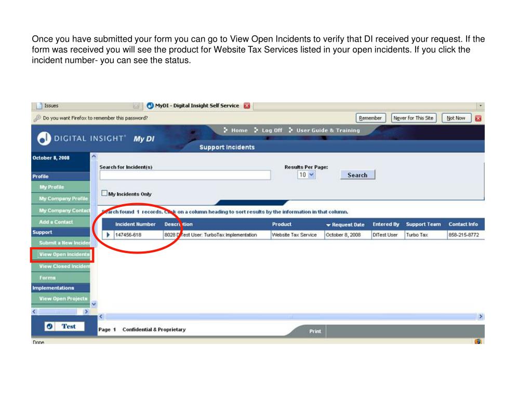Click the key icon in password bar

coord(37,118)
